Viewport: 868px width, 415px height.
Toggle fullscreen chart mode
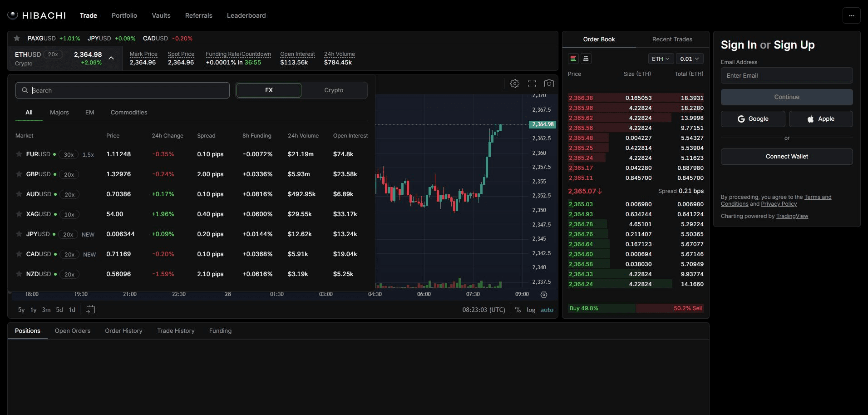[532, 84]
